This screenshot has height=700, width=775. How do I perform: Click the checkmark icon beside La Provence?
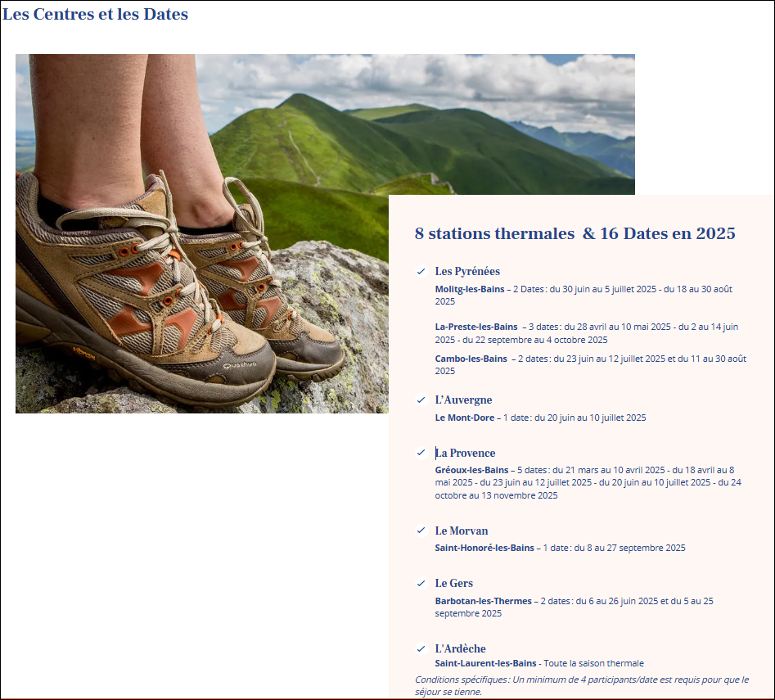pos(421,453)
